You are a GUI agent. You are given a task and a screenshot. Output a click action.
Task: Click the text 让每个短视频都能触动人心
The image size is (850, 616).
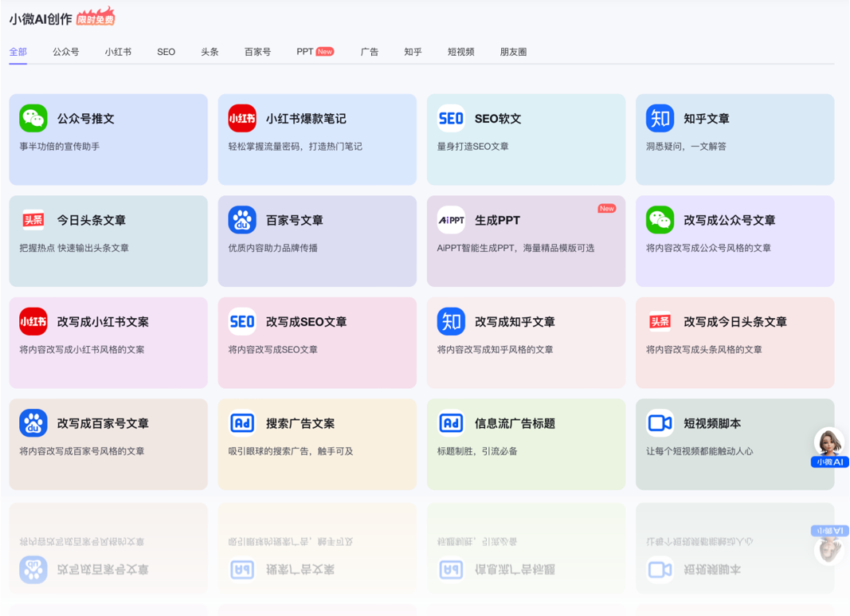pyautogui.click(x=699, y=451)
